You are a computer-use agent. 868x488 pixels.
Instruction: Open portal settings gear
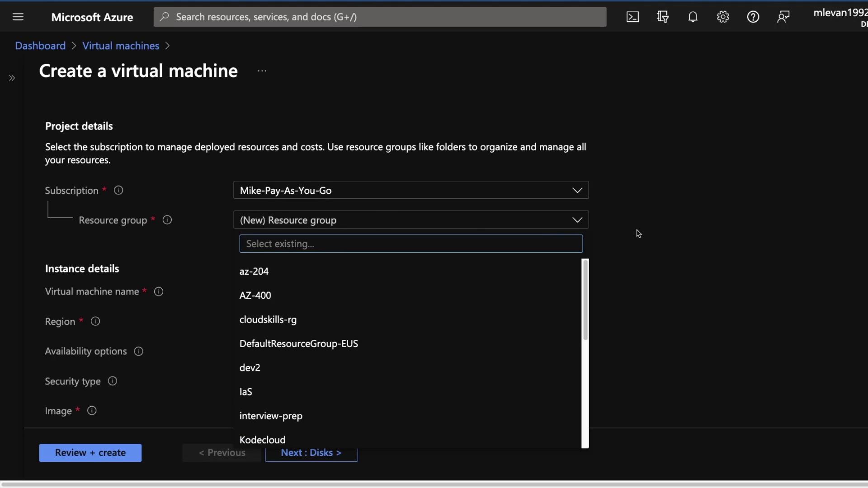(x=723, y=17)
